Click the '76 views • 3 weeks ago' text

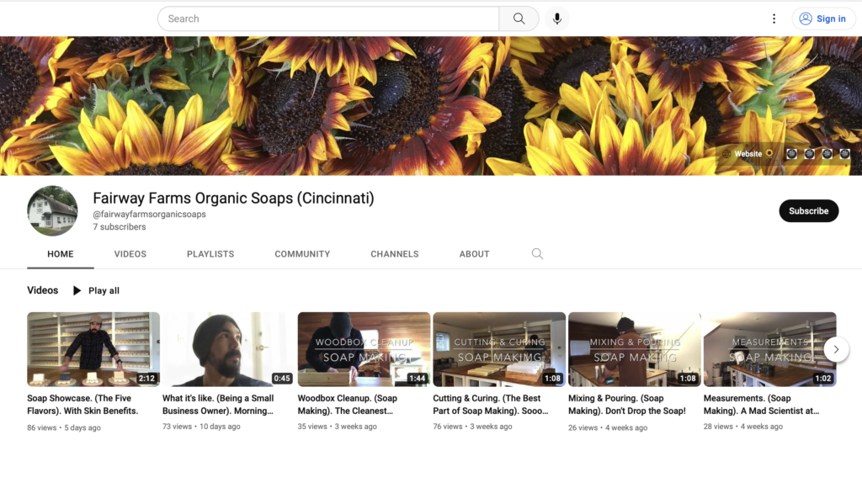point(472,427)
